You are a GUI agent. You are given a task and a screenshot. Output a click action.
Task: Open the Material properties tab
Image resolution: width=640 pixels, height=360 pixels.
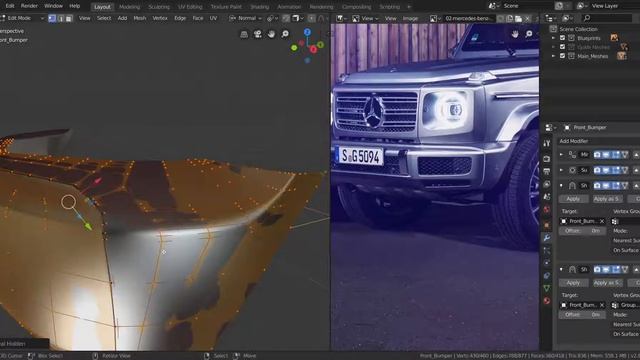[x=547, y=301]
